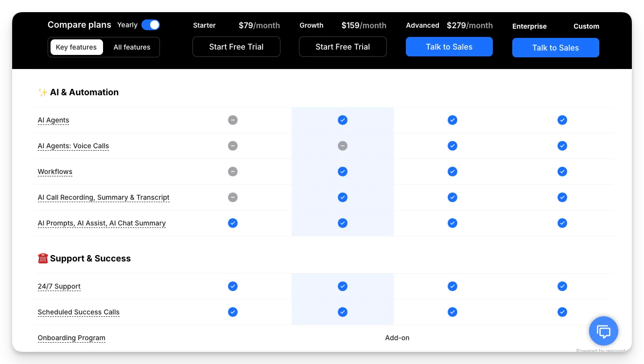The image size is (644, 364).
Task: Click Advanced checkmark for 24/7 Support
Action: (453, 286)
